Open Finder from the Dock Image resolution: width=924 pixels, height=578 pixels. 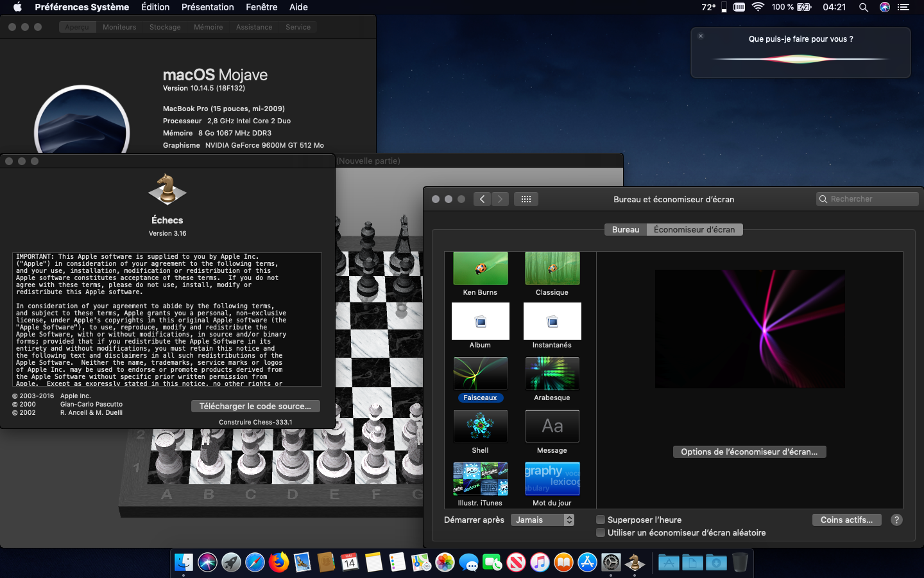pos(184,563)
